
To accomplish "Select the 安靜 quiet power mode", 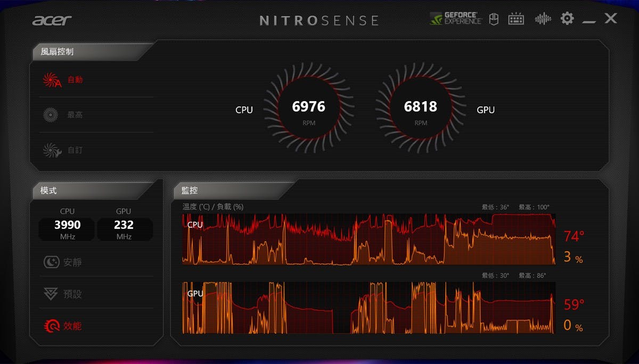I will (x=51, y=262).
